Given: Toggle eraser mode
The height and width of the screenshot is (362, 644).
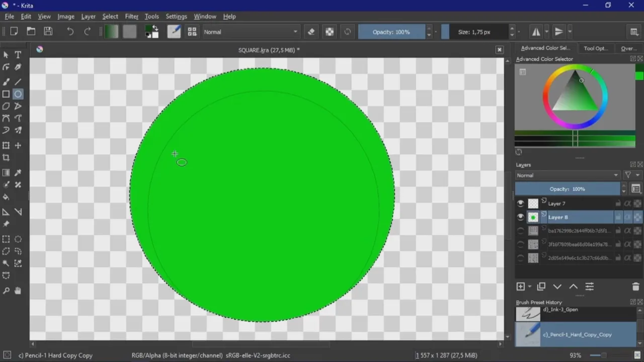Looking at the screenshot, I should (311, 32).
